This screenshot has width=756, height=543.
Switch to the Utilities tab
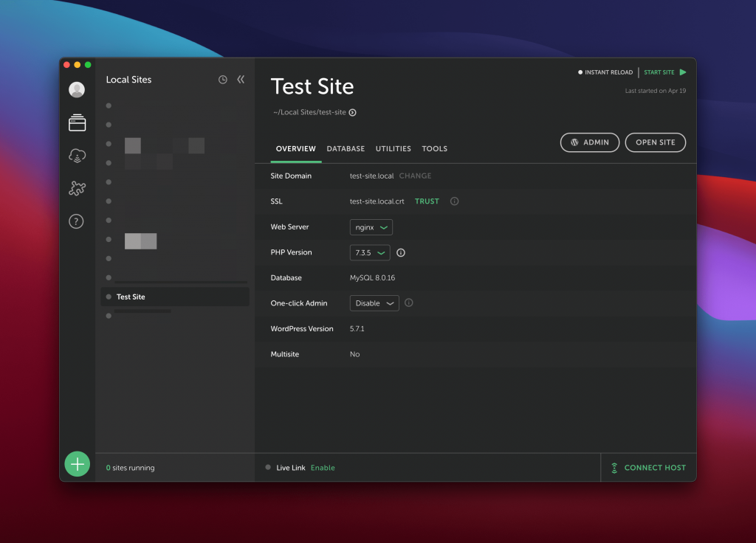tap(393, 148)
